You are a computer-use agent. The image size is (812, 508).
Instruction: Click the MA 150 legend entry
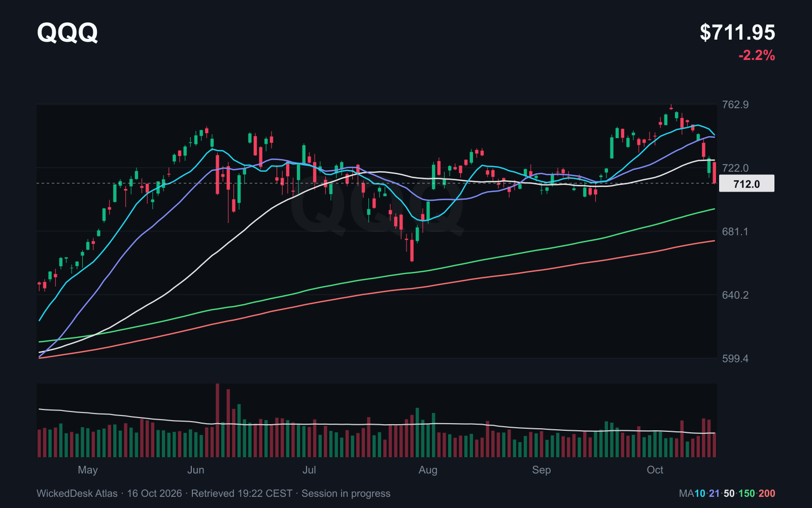pos(747,493)
